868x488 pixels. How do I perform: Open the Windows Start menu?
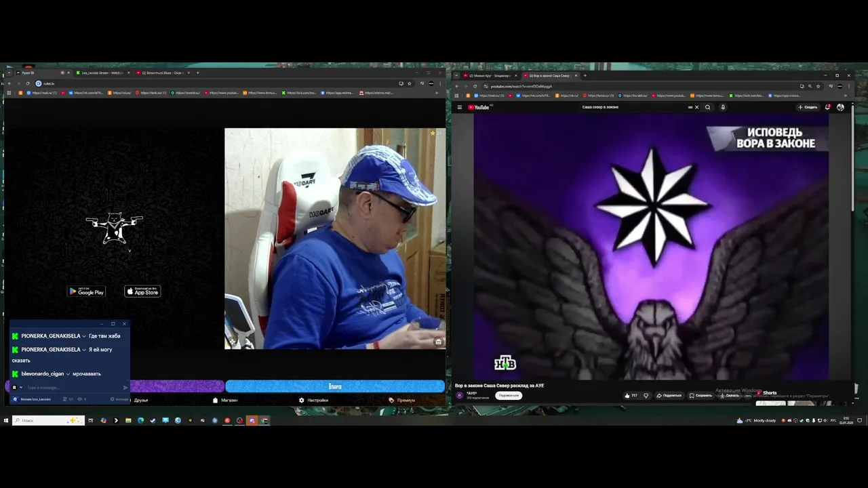click(x=5, y=420)
